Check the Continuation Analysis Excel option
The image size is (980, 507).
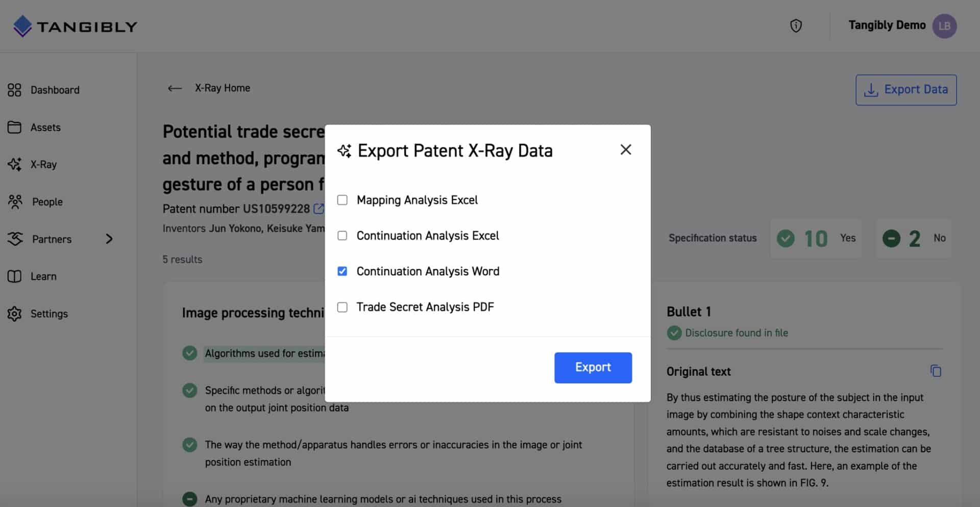[342, 236]
